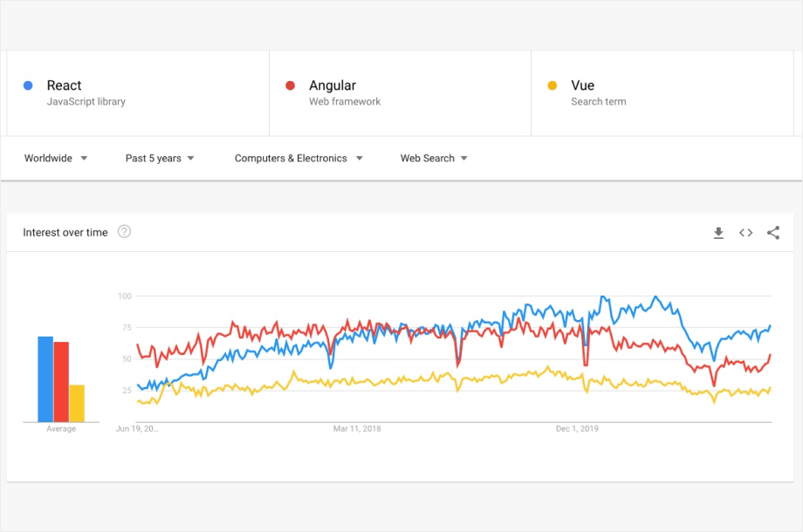Click the '75' y-axis label
Image resolution: width=803 pixels, height=532 pixels.
coord(127,327)
